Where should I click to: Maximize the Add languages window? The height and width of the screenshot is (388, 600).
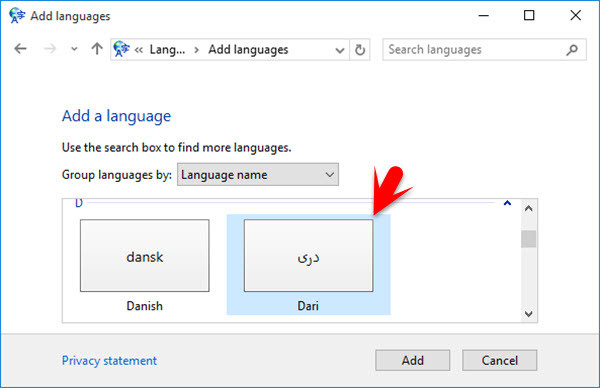click(x=529, y=16)
